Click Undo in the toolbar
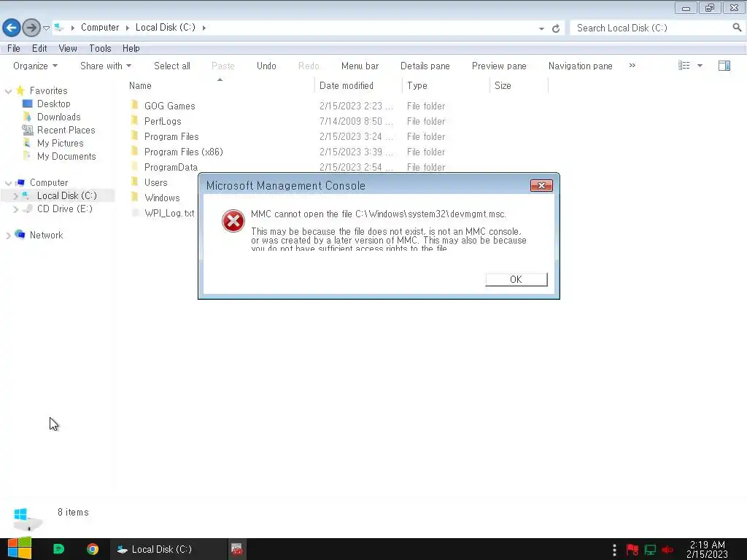 click(x=266, y=66)
